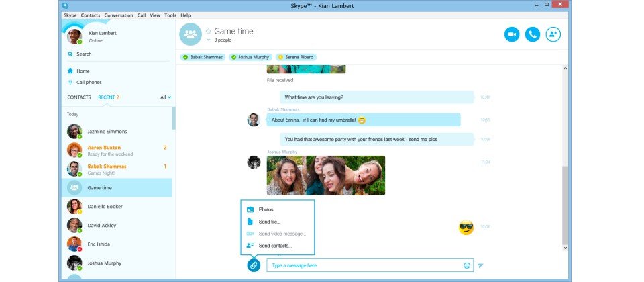
Task: Switch to the CONTACTS tab
Action: 79,97
